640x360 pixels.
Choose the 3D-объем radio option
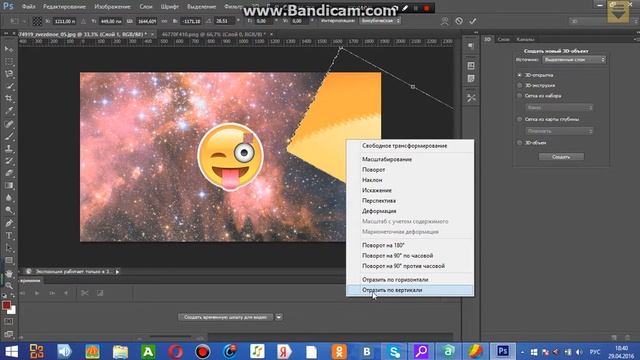tap(520, 143)
